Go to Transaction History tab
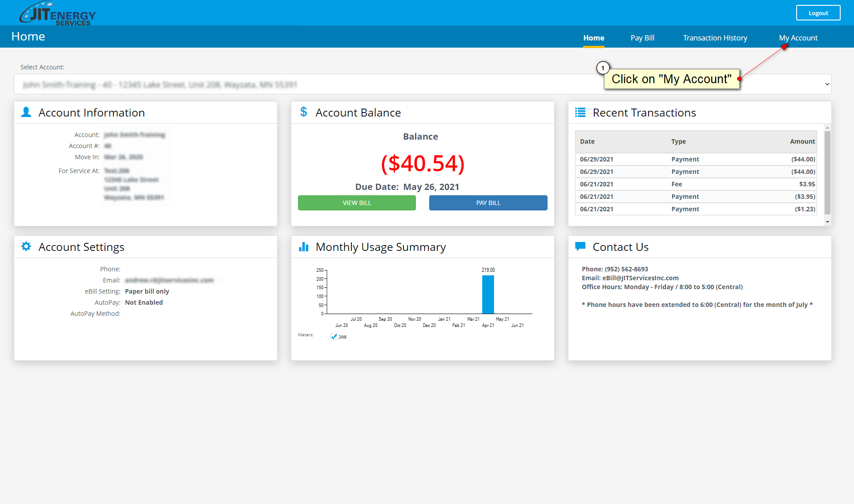The height and width of the screenshot is (504, 854). click(715, 38)
